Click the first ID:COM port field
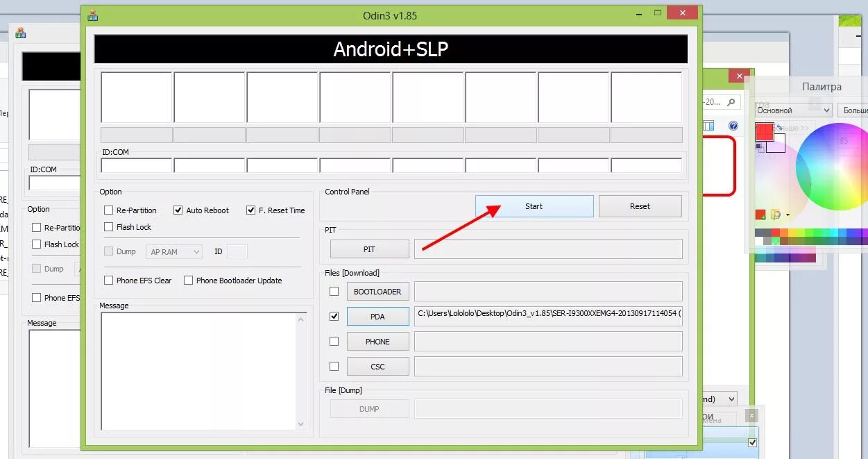This screenshot has height=459, width=868. tap(137, 166)
